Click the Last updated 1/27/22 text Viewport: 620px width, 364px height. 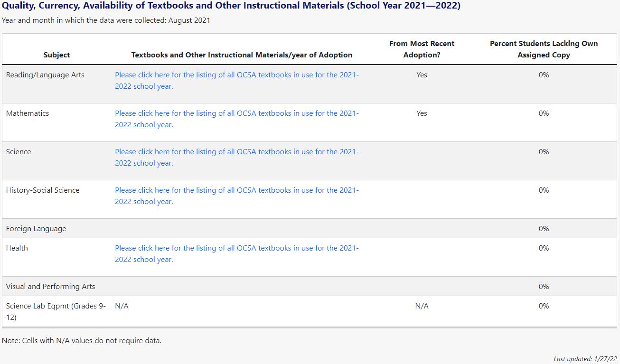coord(585,359)
